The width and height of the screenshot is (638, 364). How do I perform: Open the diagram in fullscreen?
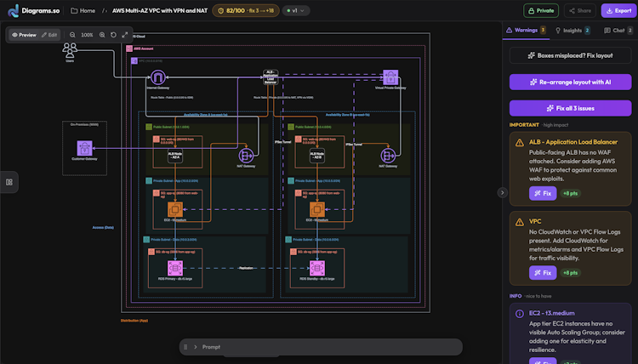pos(125,35)
